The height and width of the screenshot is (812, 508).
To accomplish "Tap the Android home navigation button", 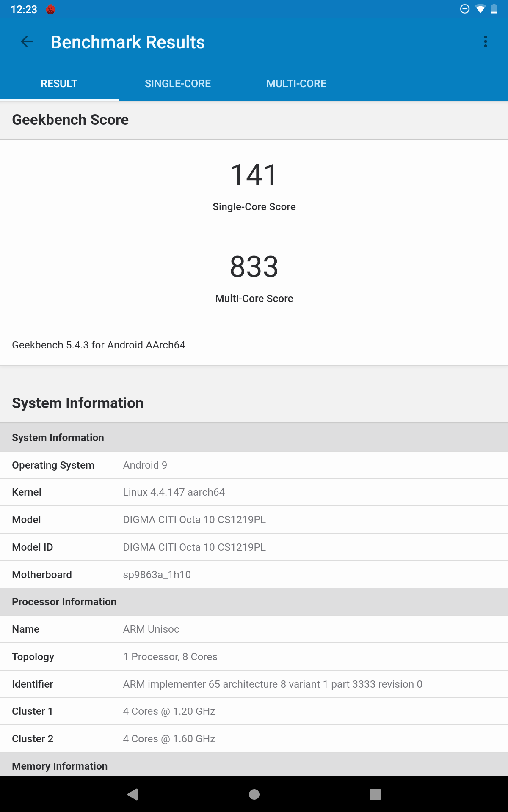I will tap(254, 794).
